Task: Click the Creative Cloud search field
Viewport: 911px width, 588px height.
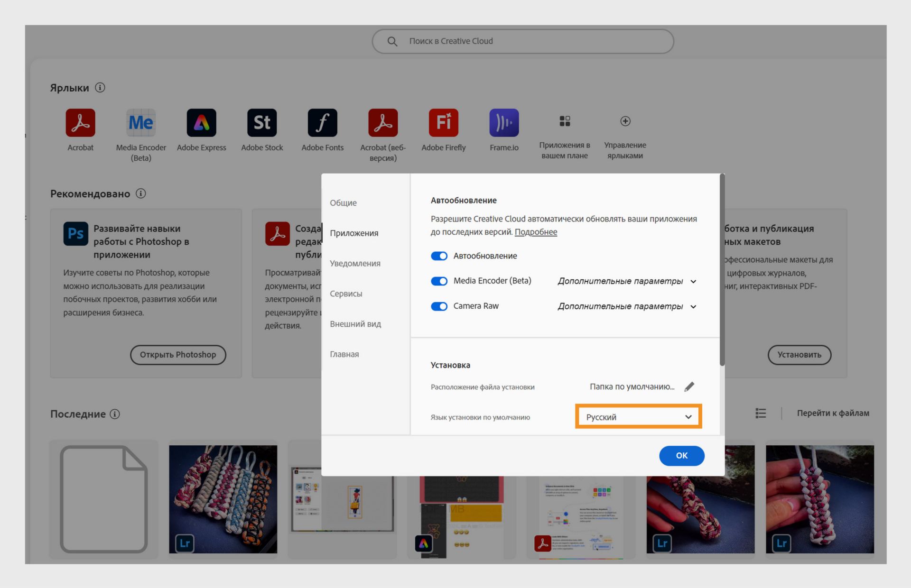Action: click(522, 41)
